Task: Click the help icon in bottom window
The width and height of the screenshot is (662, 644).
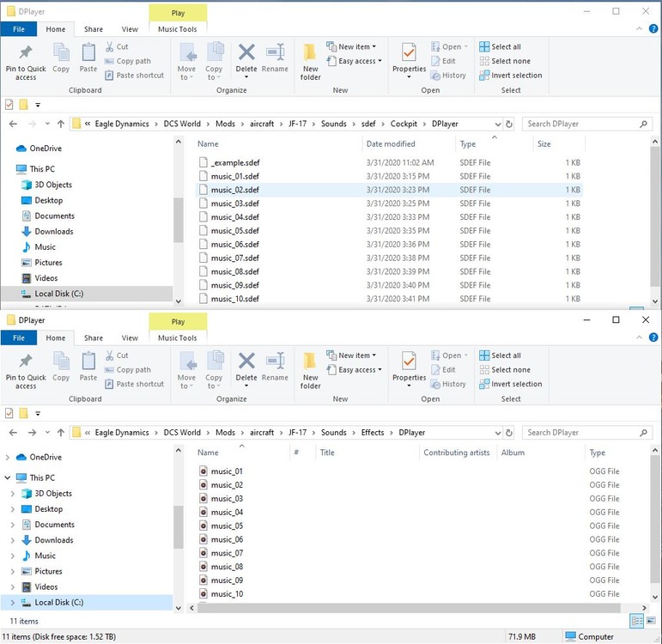Action: pyautogui.click(x=653, y=337)
